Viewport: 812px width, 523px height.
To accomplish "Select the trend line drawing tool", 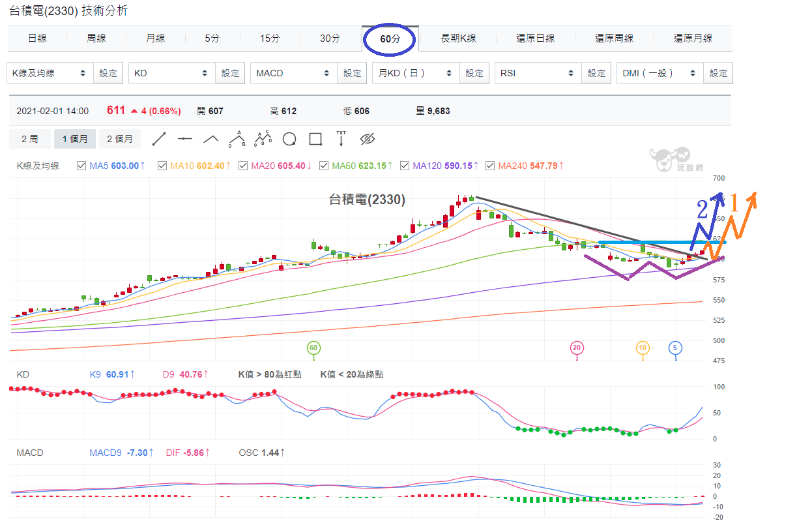I will (x=159, y=139).
